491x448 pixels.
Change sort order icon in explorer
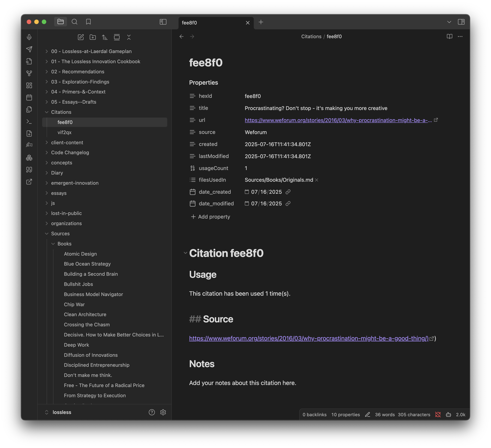point(105,37)
